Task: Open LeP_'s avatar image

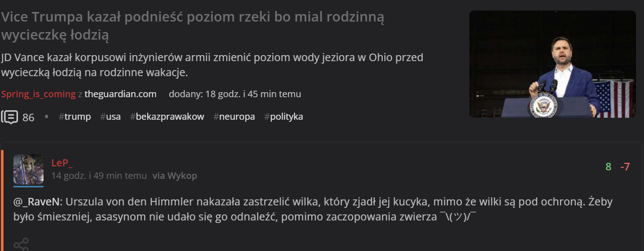Action: [x=29, y=169]
